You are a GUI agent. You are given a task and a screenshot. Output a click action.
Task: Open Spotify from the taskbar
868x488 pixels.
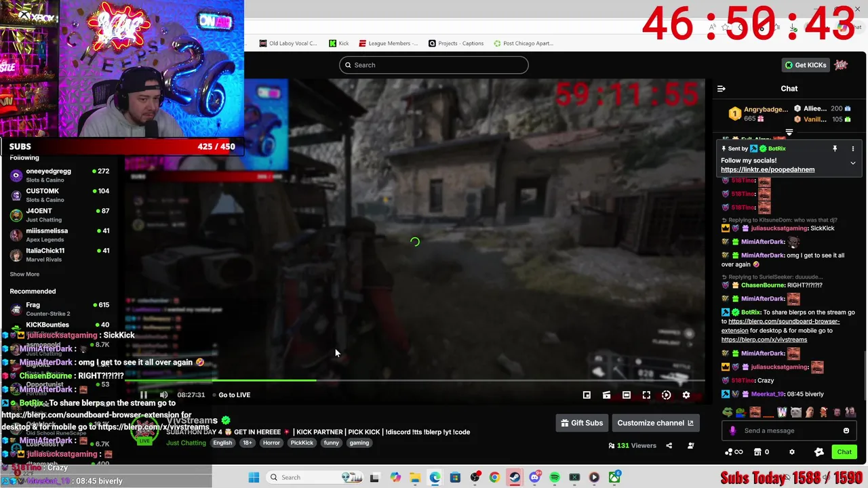(x=555, y=478)
